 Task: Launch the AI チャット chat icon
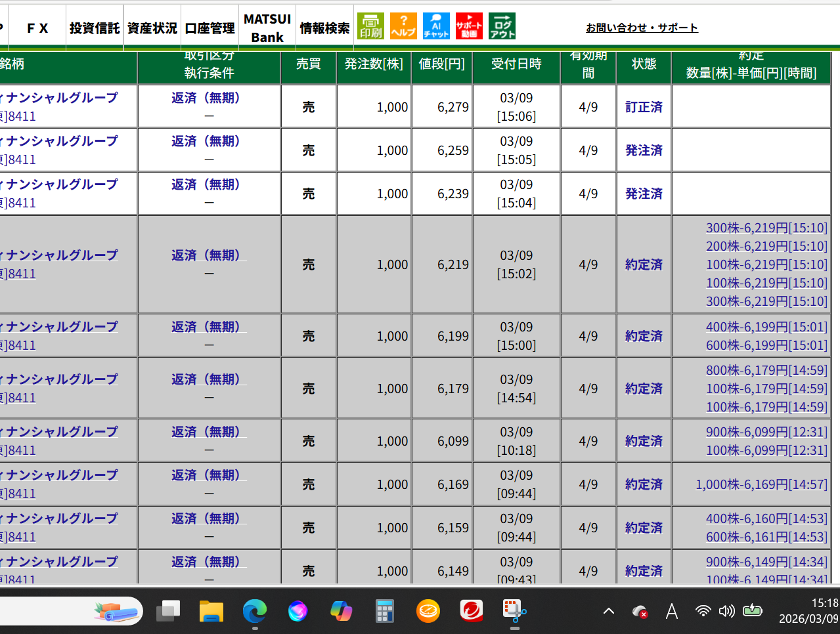click(x=436, y=26)
